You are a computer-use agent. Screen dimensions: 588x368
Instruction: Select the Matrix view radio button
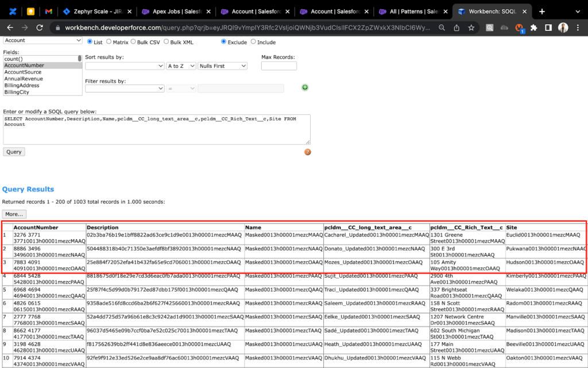pyautogui.click(x=109, y=41)
